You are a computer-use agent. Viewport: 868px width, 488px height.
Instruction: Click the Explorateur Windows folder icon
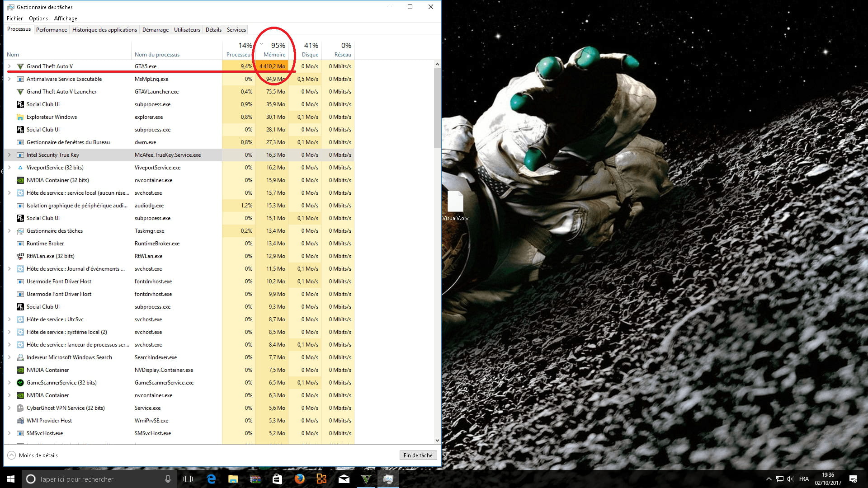click(x=20, y=117)
